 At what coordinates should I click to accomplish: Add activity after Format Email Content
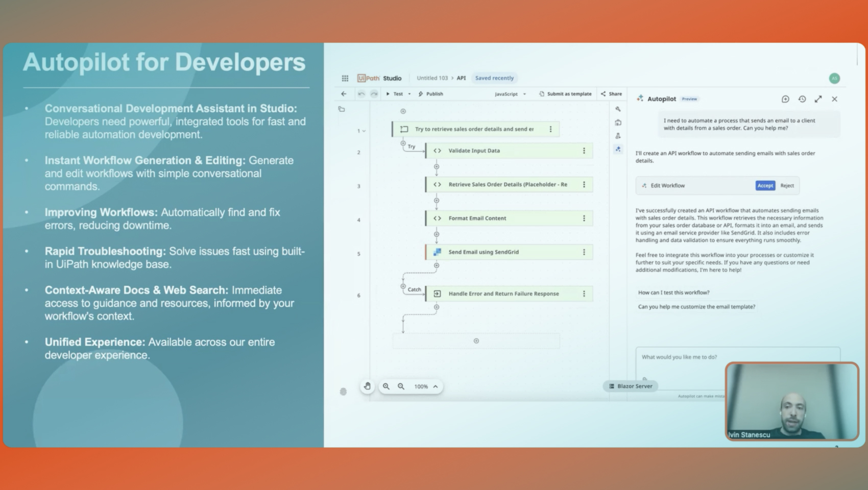tap(437, 234)
